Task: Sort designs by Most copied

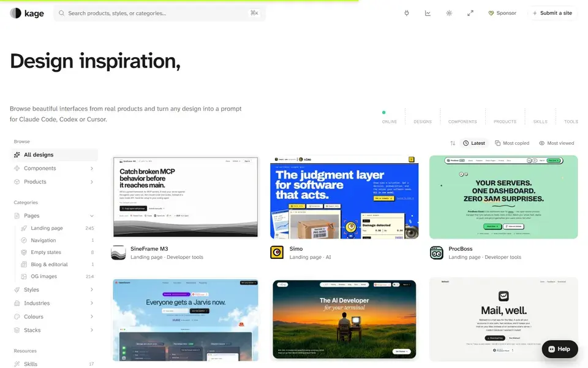Action: coord(512,143)
